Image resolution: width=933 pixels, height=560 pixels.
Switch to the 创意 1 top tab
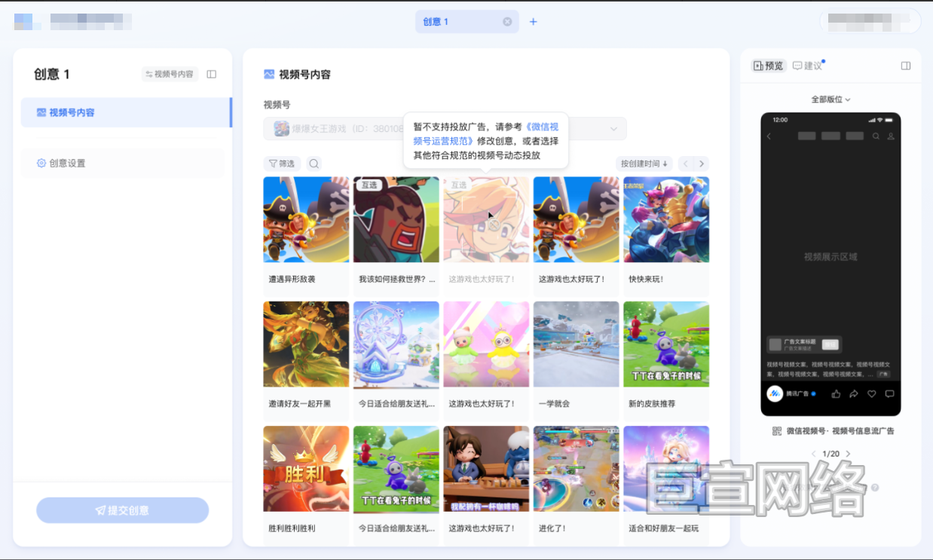(x=467, y=22)
